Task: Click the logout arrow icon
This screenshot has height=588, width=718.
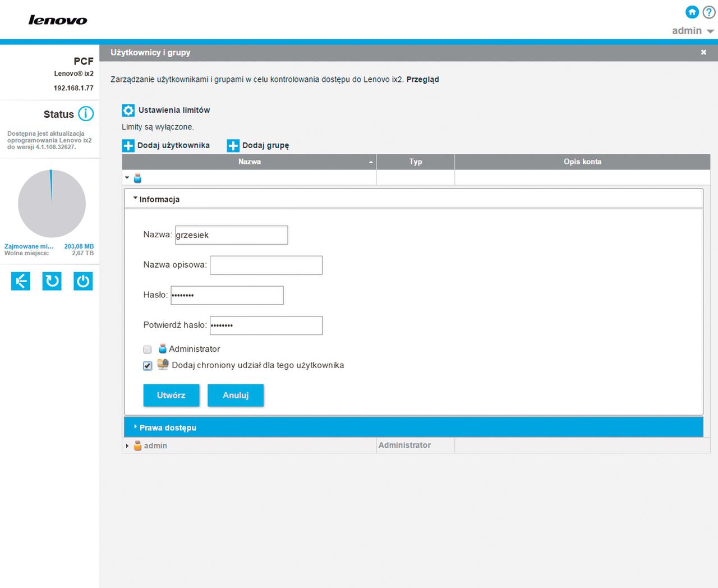Action: point(21,281)
